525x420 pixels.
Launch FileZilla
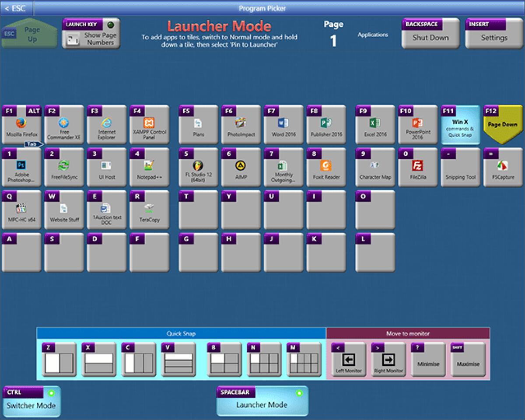coord(416,168)
